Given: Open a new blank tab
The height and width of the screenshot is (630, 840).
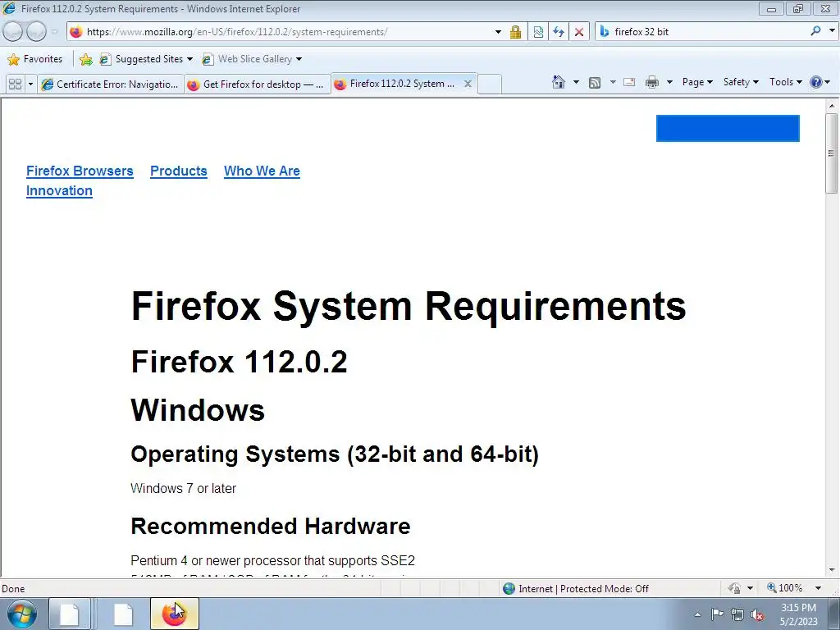Looking at the screenshot, I should pos(489,84).
